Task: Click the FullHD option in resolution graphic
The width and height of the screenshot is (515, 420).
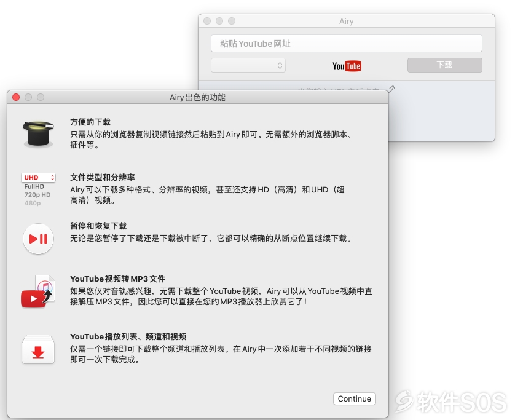Action: coord(34,186)
